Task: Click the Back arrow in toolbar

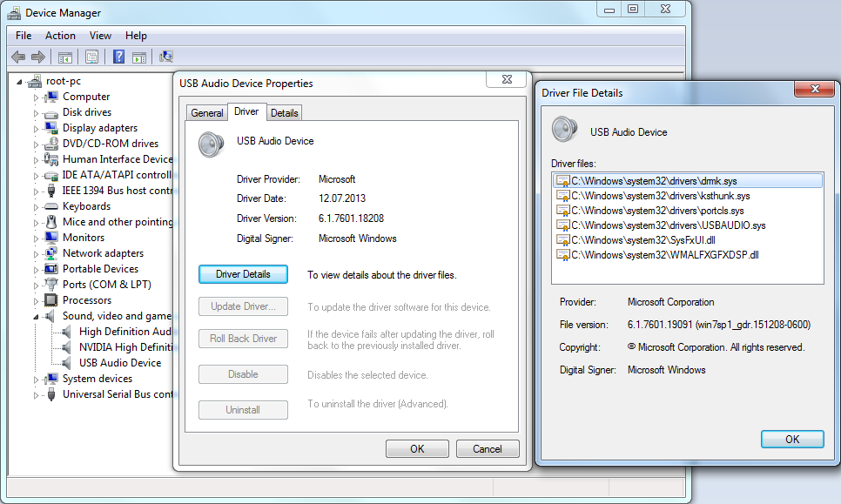Action: pos(18,57)
